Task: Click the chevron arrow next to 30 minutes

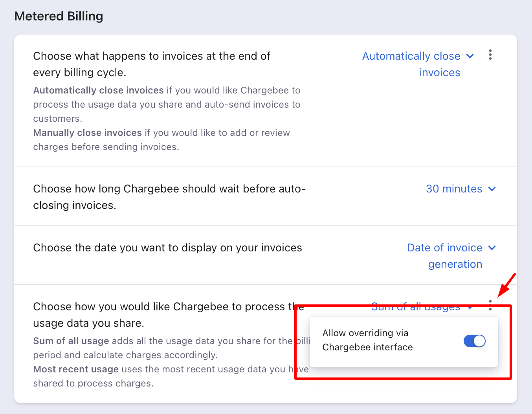Action: pyautogui.click(x=492, y=189)
